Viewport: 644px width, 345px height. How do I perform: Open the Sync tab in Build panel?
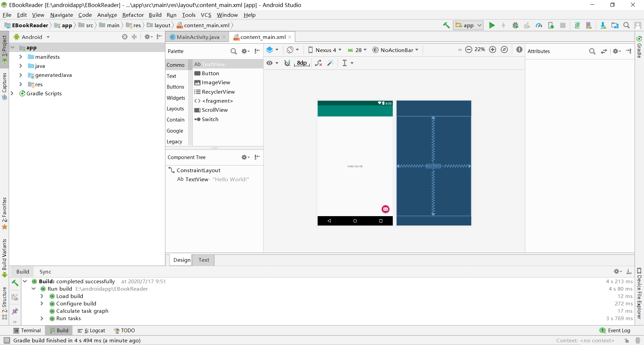pos(45,272)
